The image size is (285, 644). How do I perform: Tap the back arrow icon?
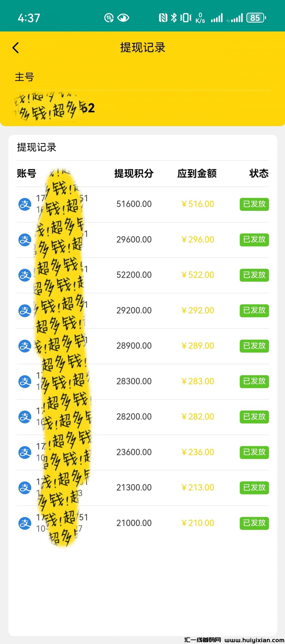tap(16, 48)
